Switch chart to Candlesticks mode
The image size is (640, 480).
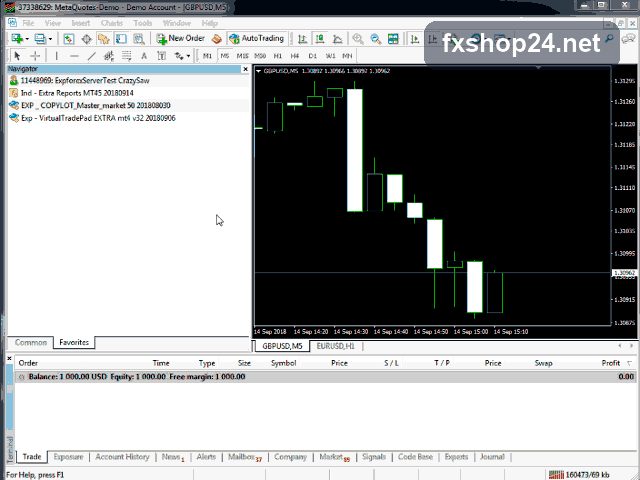tap(320, 39)
